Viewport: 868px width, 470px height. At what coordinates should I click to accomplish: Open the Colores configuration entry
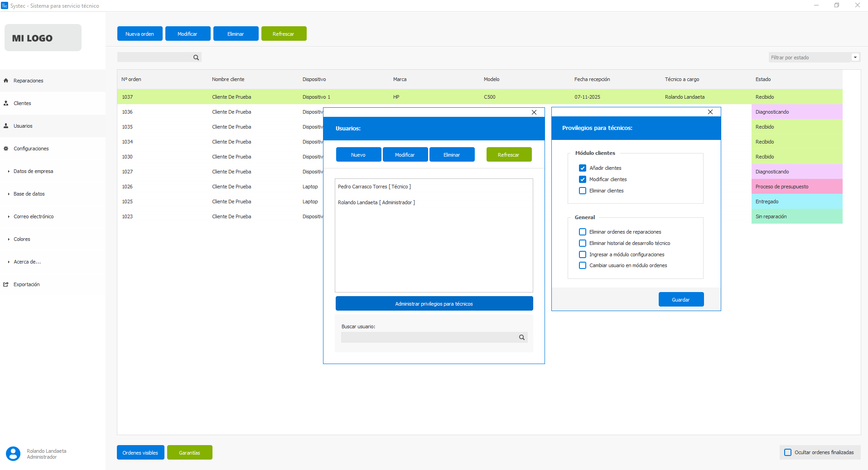22,239
